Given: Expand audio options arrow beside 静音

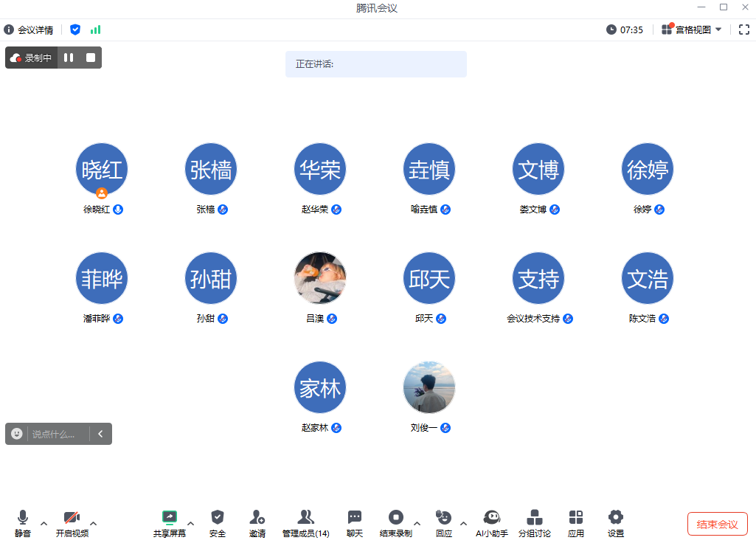Looking at the screenshot, I should [44, 524].
